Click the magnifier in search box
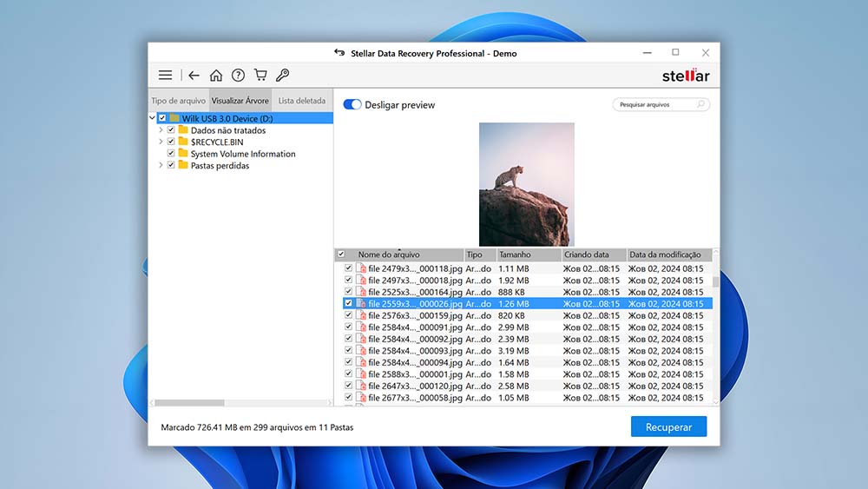Image resolution: width=868 pixels, height=489 pixels. coord(700,104)
